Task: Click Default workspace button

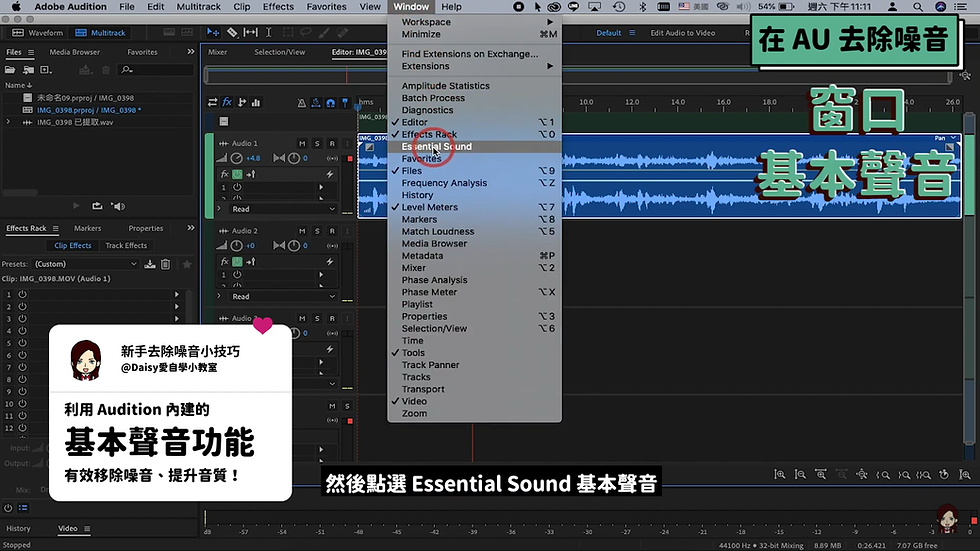Action: (x=608, y=32)
